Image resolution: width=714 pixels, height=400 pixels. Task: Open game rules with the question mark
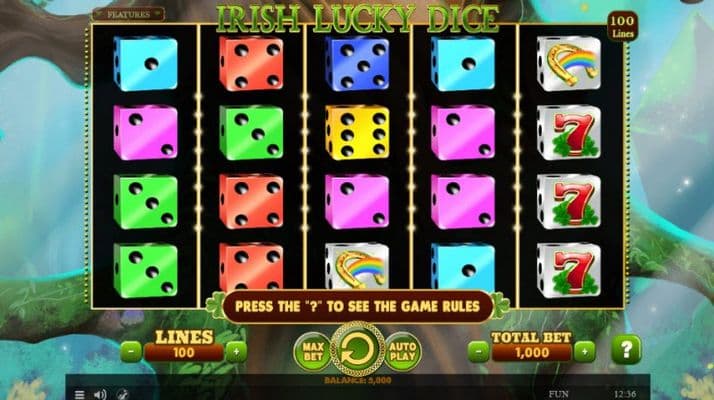(626, 350)
